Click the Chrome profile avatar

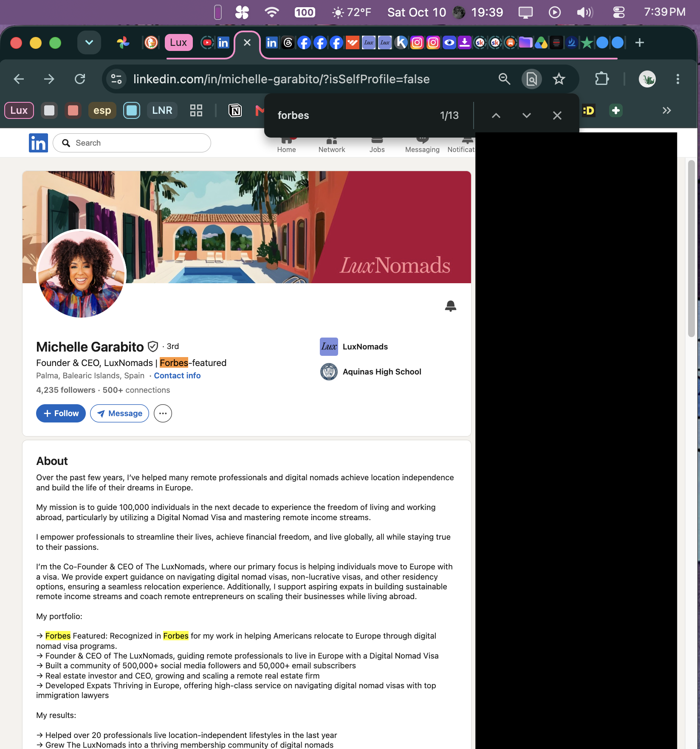pos(647,79)
